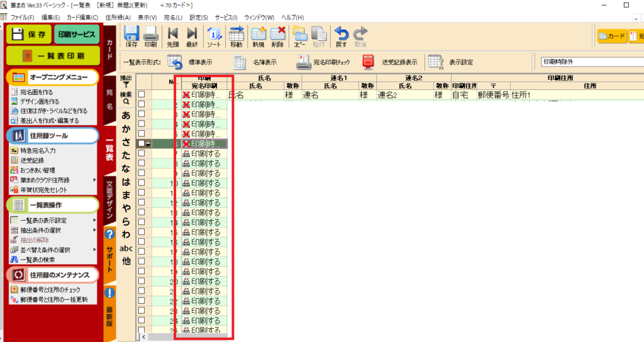644x342 pixels.
Task: Check the checkbox on row 10
Action: [x=142, y=184]
